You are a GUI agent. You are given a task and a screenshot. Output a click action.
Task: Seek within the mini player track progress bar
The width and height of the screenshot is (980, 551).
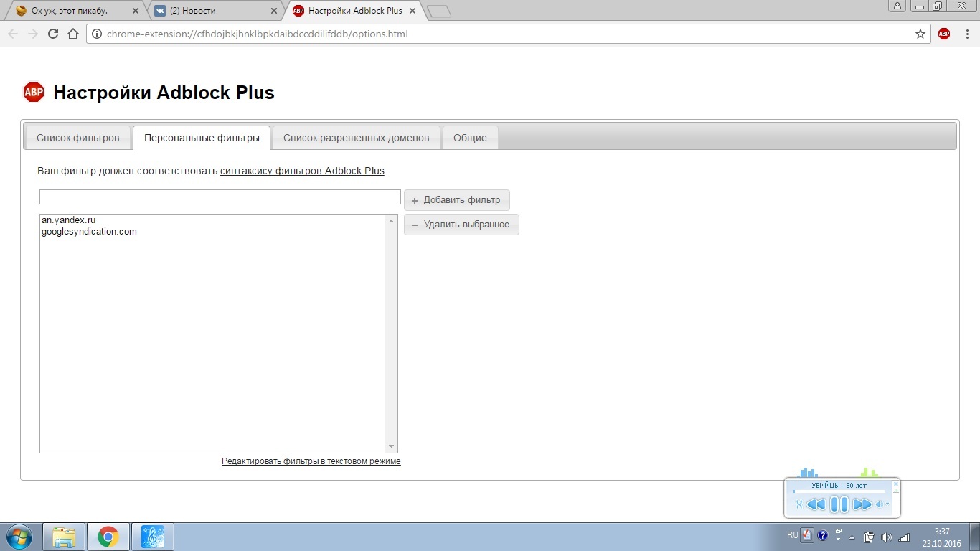[839, 491]
